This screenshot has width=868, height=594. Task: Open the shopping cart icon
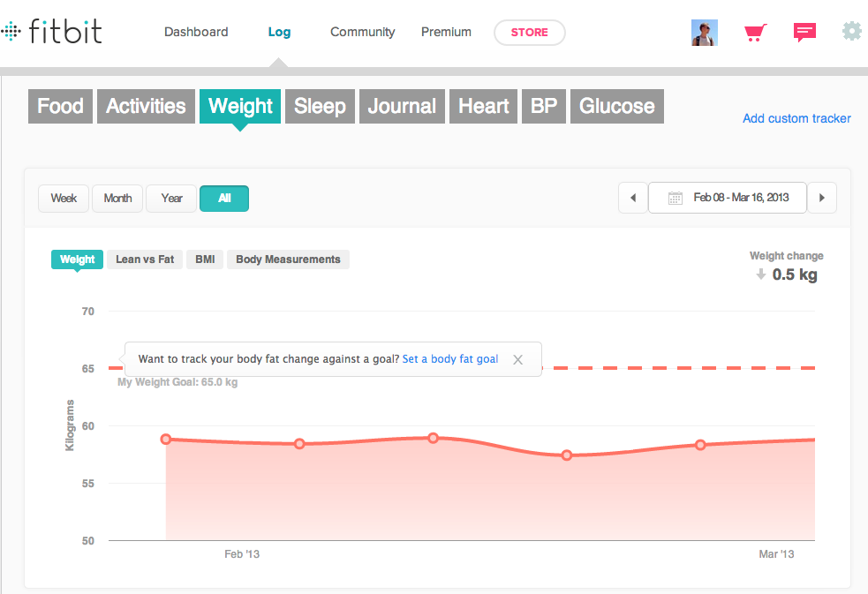click(753, 33)
